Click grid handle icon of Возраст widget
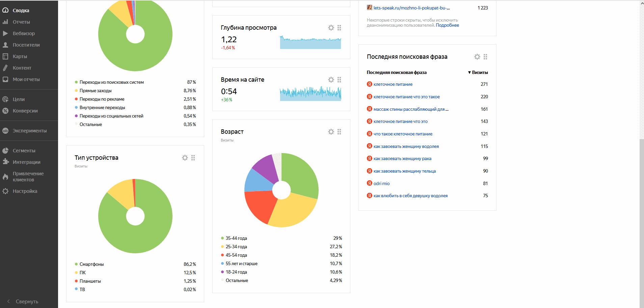This screenshot has height=308, width=644. click(x=339, y=132)
